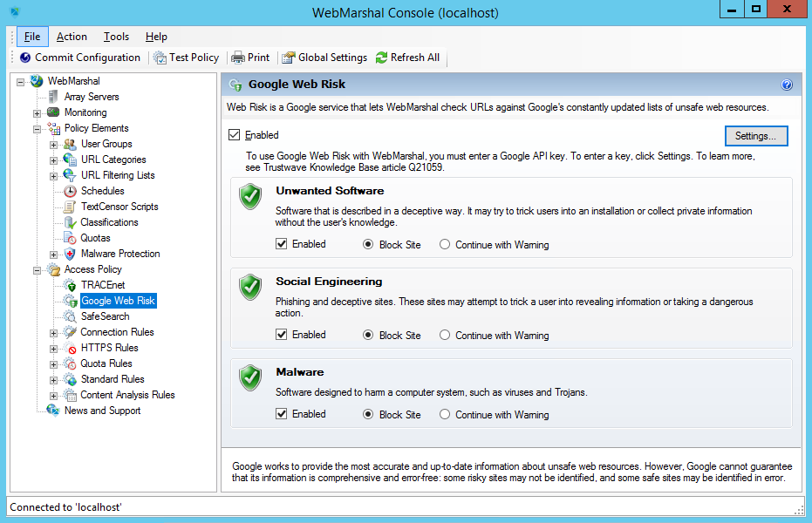Click the Print toolbar icon
Screen dimensions: 812x523
[x=237, y=58]
